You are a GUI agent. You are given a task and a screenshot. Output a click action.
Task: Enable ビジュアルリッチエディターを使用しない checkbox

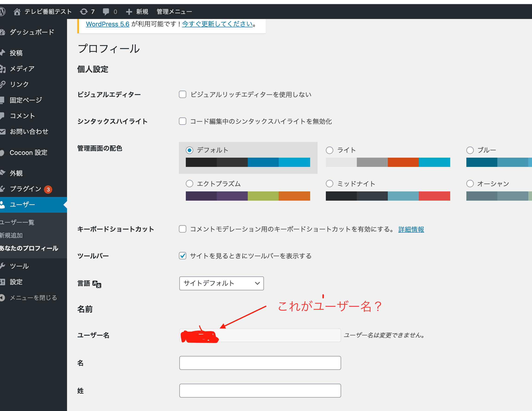coord(182,94)
